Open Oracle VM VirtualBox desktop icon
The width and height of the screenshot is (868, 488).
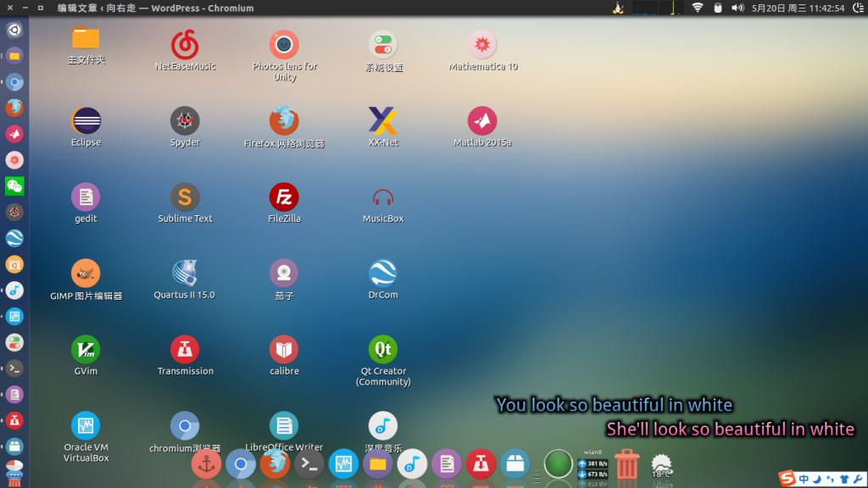pyautogui.click(x=86, y=425)
